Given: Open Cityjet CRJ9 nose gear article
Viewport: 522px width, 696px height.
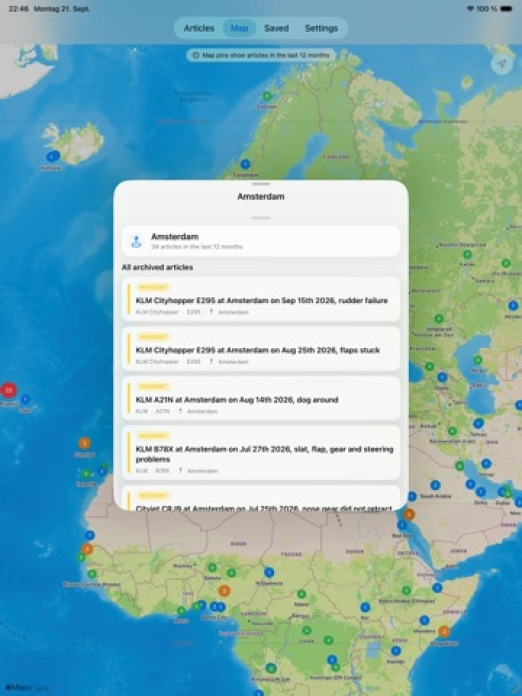Looking at the screenshot, I should pos(261,498).
